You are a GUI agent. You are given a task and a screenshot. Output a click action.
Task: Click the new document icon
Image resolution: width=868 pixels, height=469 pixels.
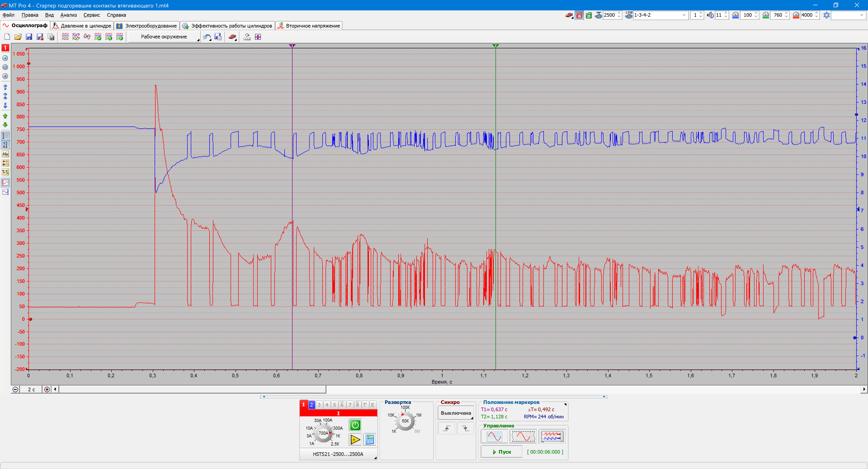[7, 37]
